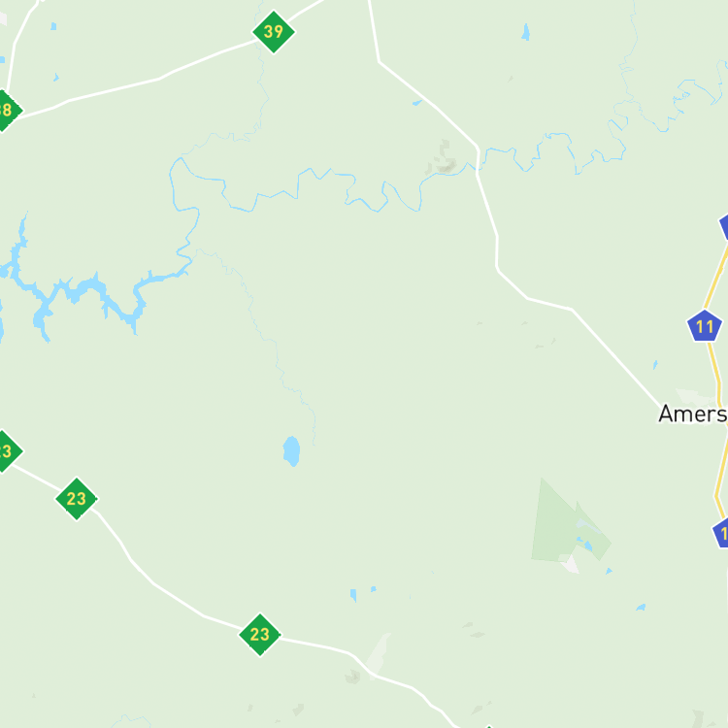The image size is (728, 728).
Task: Click the gray terrain patch beside the river
Action: pos(443,158)
